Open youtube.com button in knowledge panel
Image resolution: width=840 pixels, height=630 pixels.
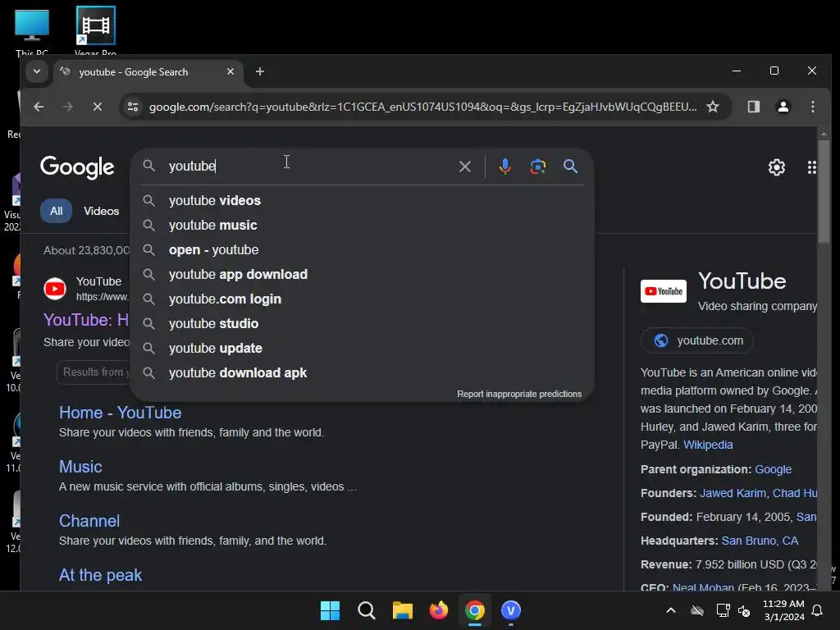point(697,340)
